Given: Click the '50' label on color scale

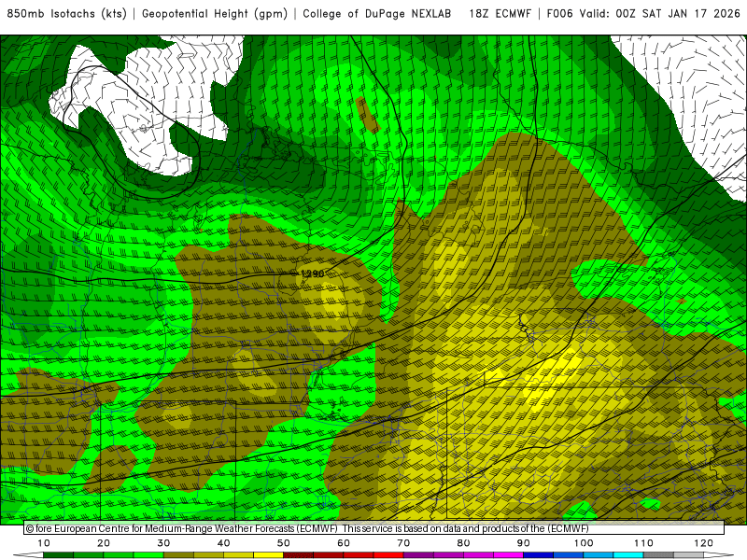Looking at the screenshot, I should pos(284,543).
